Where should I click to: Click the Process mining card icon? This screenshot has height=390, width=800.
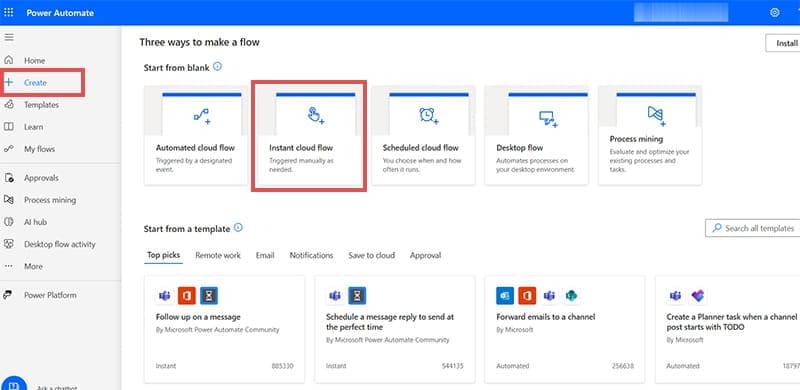coord(657,116)
